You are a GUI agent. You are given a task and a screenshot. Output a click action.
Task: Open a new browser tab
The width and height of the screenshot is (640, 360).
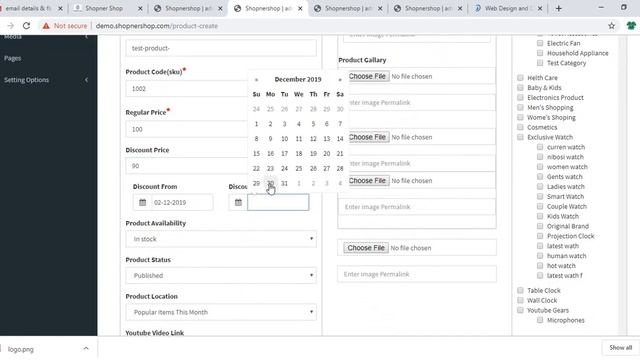click(x=558, y=8)
